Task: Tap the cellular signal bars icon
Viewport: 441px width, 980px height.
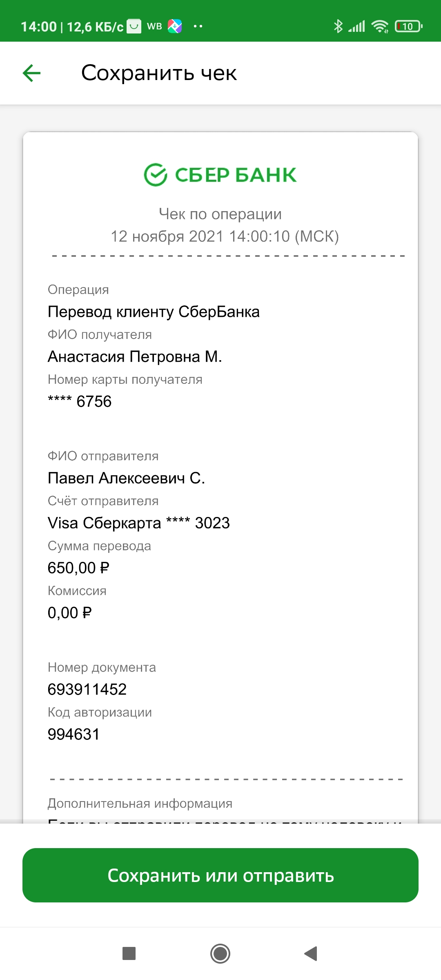Action: pos(356,27)
